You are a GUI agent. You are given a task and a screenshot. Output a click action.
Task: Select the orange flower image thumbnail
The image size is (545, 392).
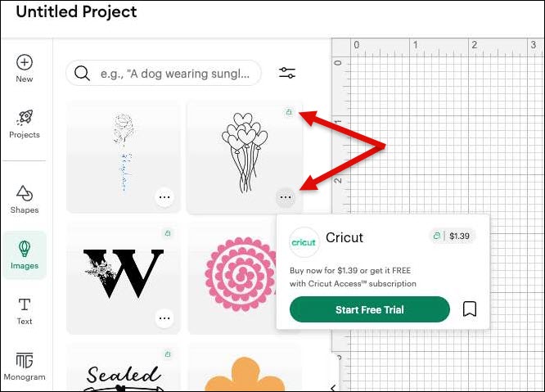click(x=245, y=367)
